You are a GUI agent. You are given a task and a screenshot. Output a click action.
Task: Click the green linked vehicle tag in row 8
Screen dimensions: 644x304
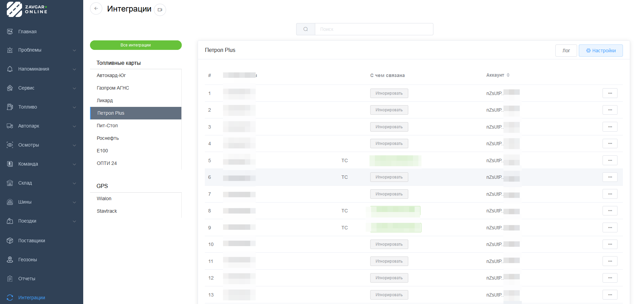(x=395, y=211)
